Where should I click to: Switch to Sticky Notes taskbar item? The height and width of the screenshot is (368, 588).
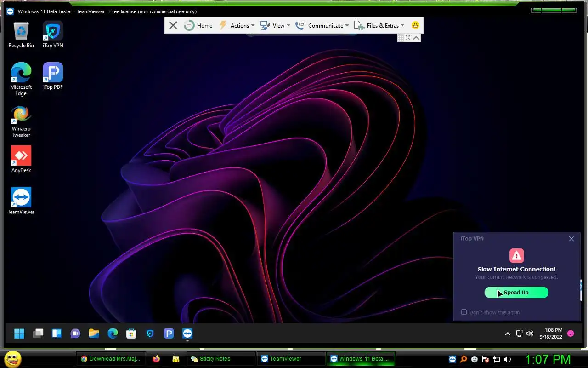[222, 359]
